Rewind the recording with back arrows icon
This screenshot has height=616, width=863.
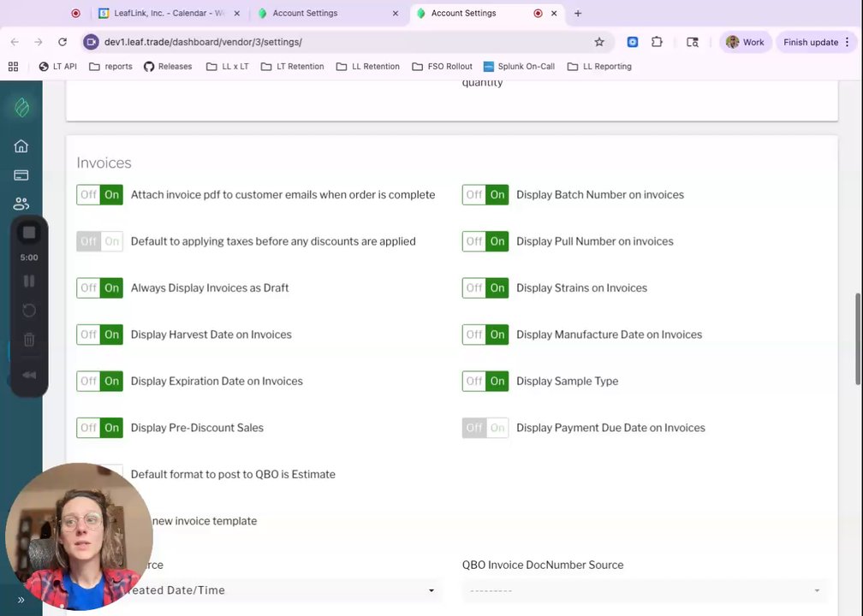[28, 375]
